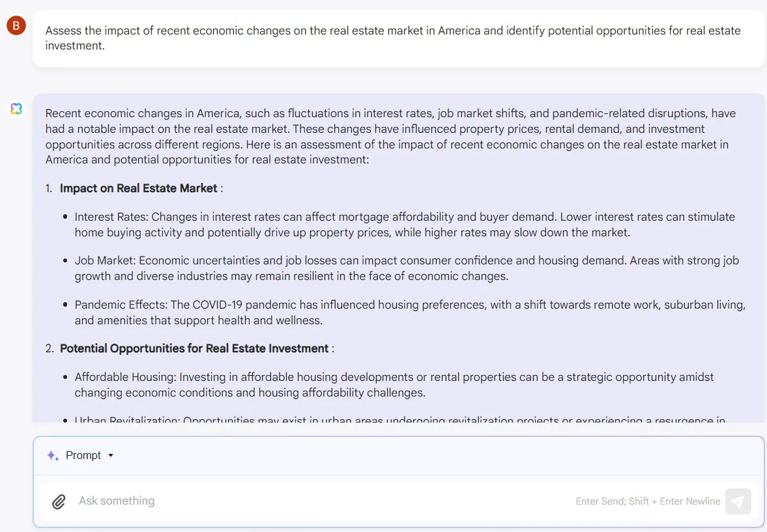Image resolution: width=767 pixels, height=532 pixels.
Task: Focus the Ask something input field
Action: click(x=313, y=501)
